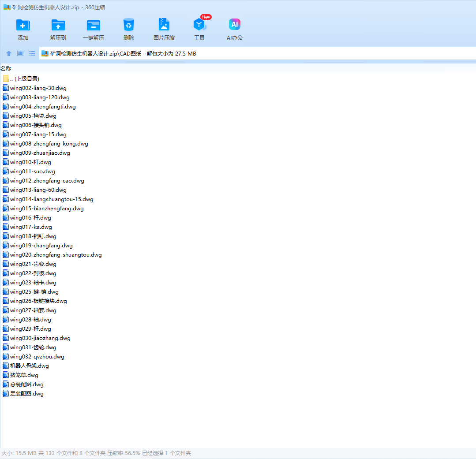Select file wing026-板链接块.dwg
476x459 pixels.
tap(35, 301)
